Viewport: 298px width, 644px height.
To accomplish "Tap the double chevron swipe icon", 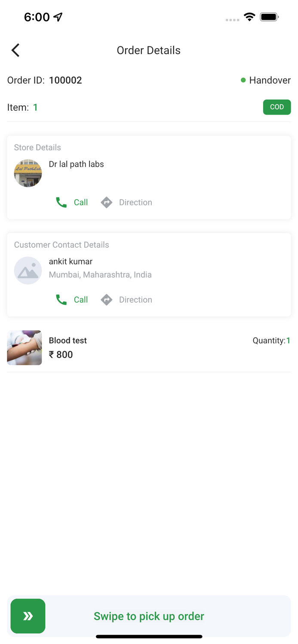I will point(28,616).
